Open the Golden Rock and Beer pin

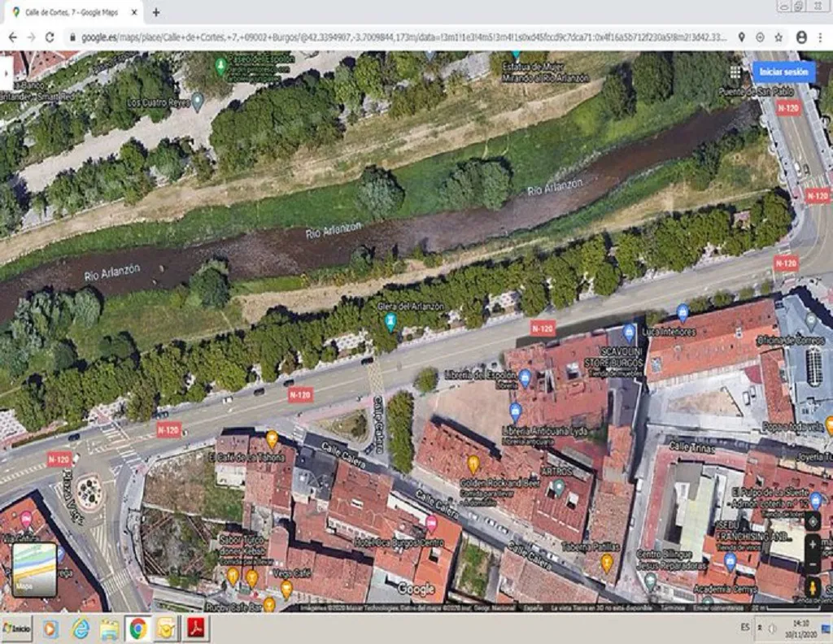(x=473, y=465)
